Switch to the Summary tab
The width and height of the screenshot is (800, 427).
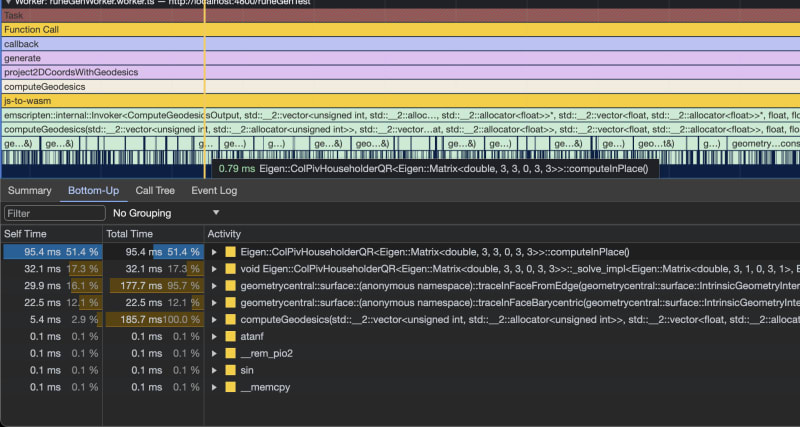30,190
